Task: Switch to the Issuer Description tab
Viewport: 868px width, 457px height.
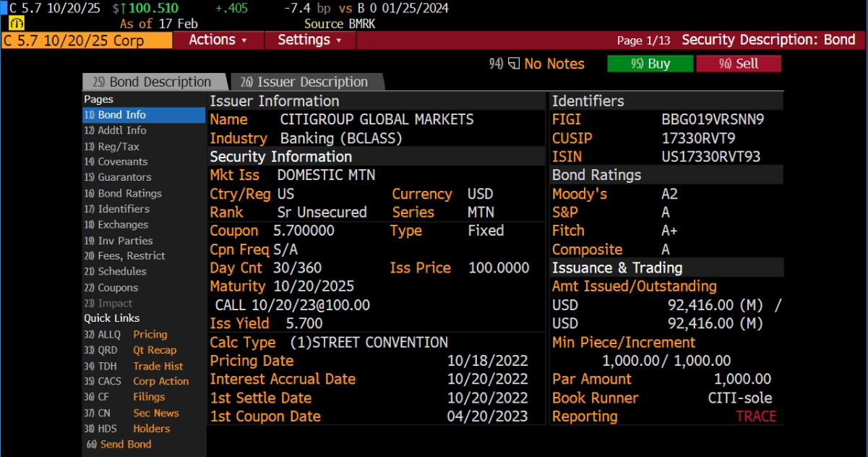Action: click(x=306, y=82)
